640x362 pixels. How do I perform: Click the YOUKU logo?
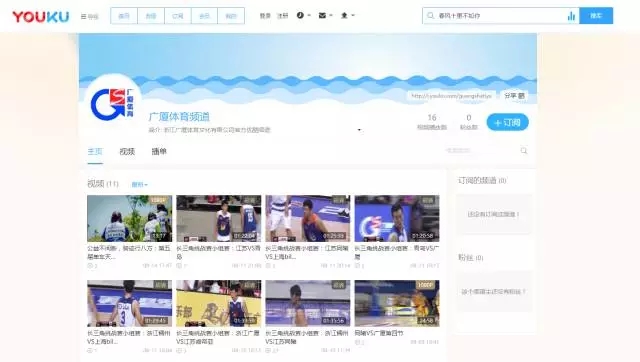41,17
